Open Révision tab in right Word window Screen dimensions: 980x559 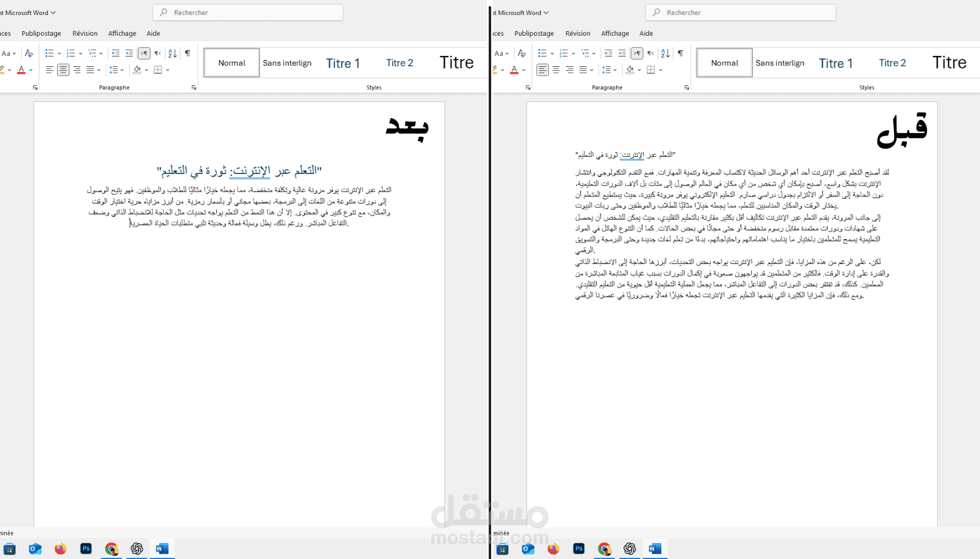pos(578,33)
